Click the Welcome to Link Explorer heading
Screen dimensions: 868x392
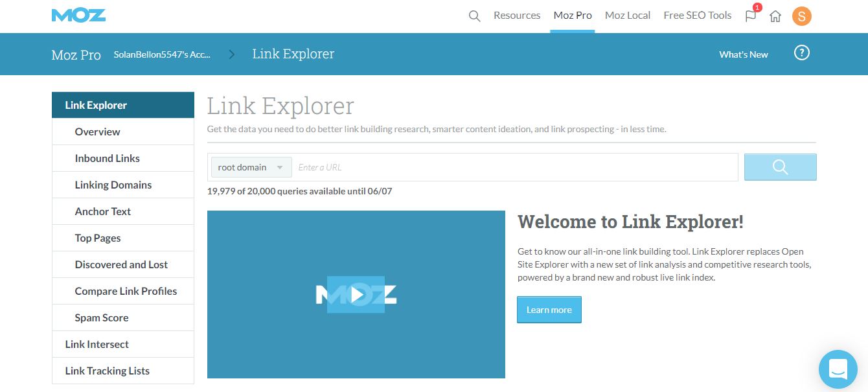tap(630, 222)
